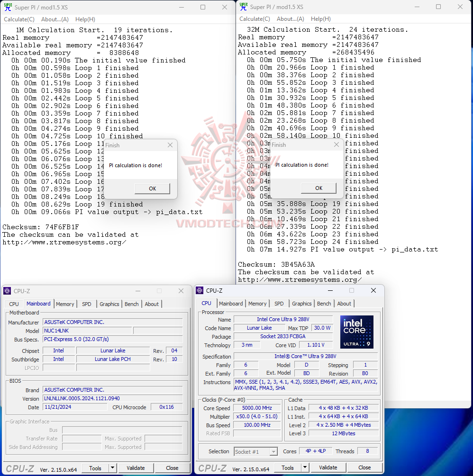473x476 pixels.
Task: Click the BIOS version LNLNLLNK field
Action: click(x=113, y=398)
